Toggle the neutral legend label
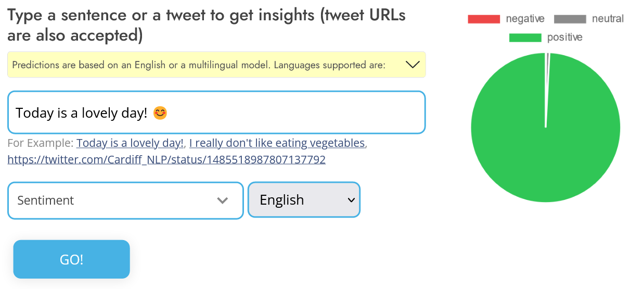 pos(608,19)
